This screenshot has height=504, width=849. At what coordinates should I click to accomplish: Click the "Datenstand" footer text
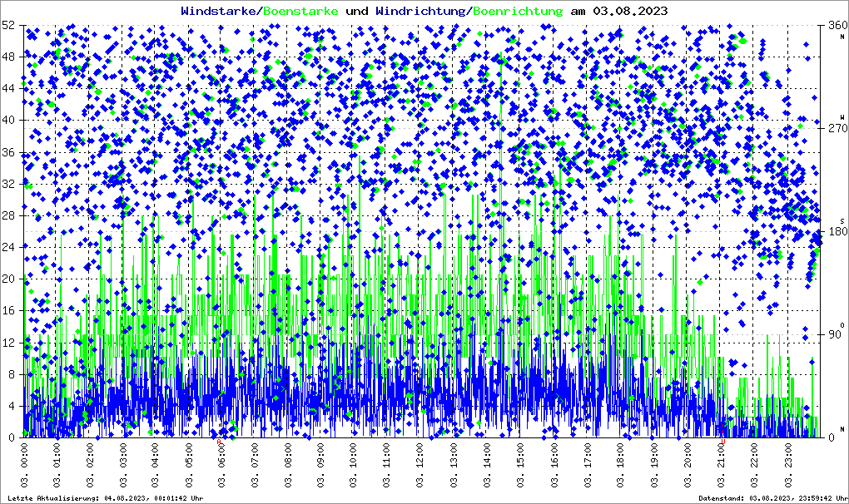(722, 498)
